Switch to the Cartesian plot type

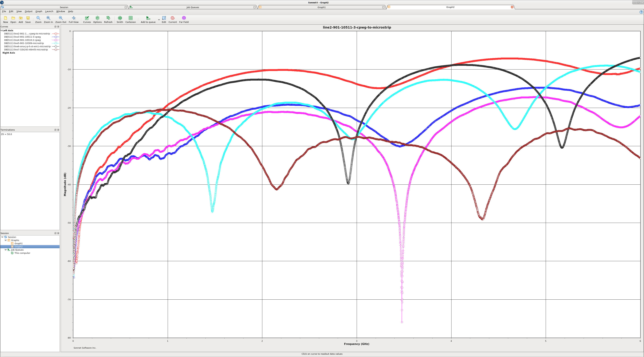(x=130, y=19)
